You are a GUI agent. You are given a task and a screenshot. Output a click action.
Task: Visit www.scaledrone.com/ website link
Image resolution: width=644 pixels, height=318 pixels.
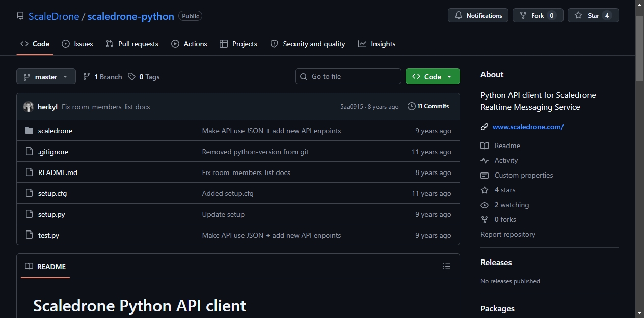[x=528, y=127]
